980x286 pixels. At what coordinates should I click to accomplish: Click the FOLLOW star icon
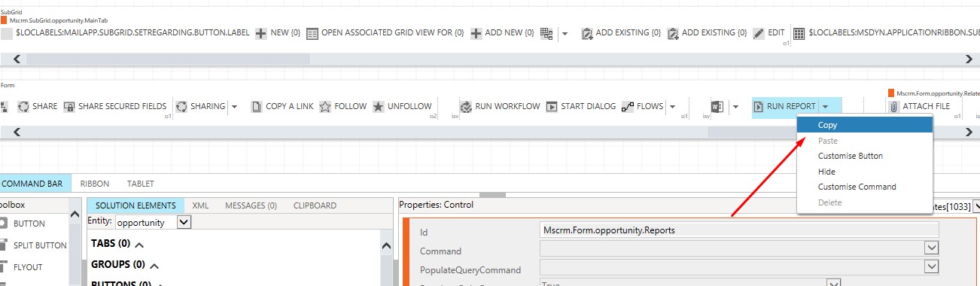pos(325,106)
